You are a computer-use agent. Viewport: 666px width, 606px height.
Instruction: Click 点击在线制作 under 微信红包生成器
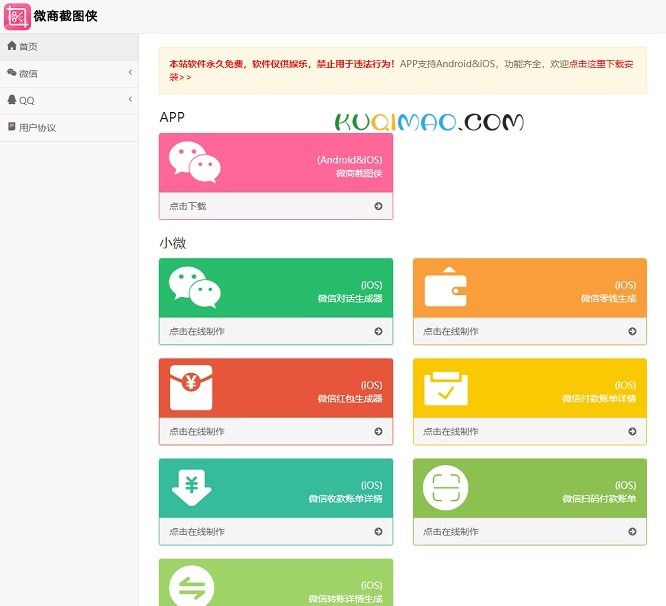pyautogui.click(x=197, y=431)
